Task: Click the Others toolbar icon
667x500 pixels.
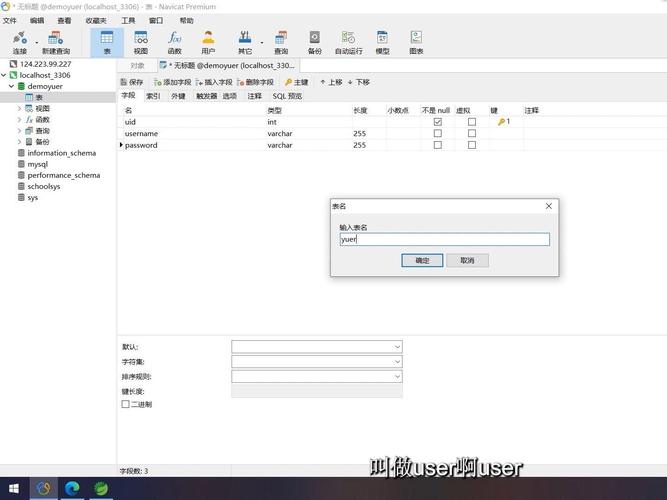Action: [245, 43]
